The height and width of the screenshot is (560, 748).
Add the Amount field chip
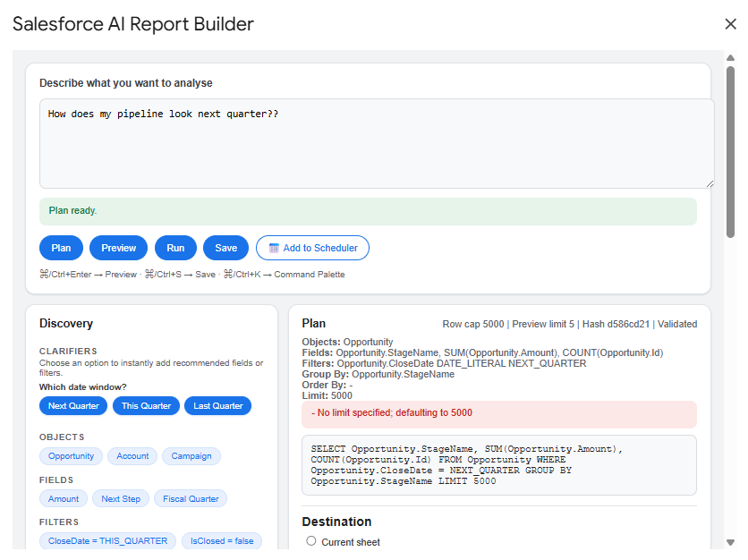click(x=63, y=498)
